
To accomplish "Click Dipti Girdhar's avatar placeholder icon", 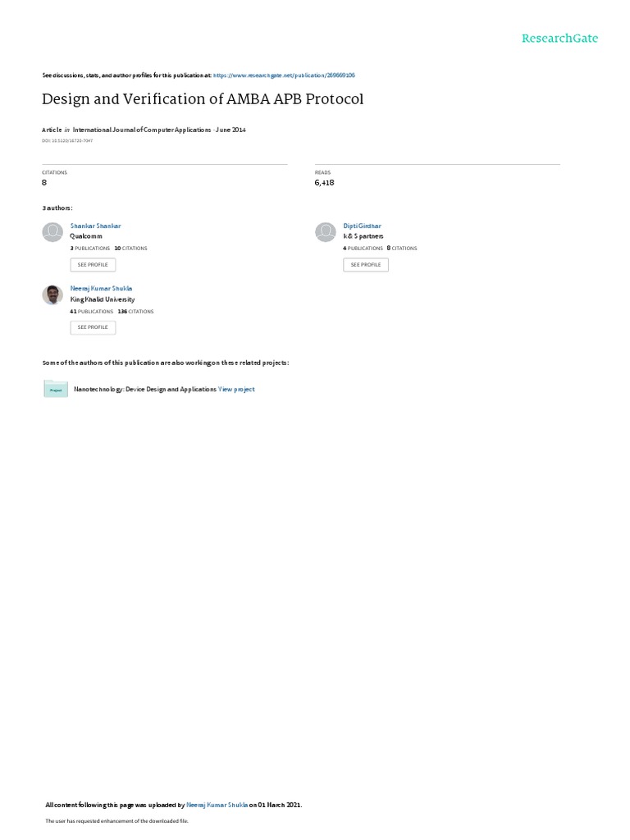I will point(325,232).
